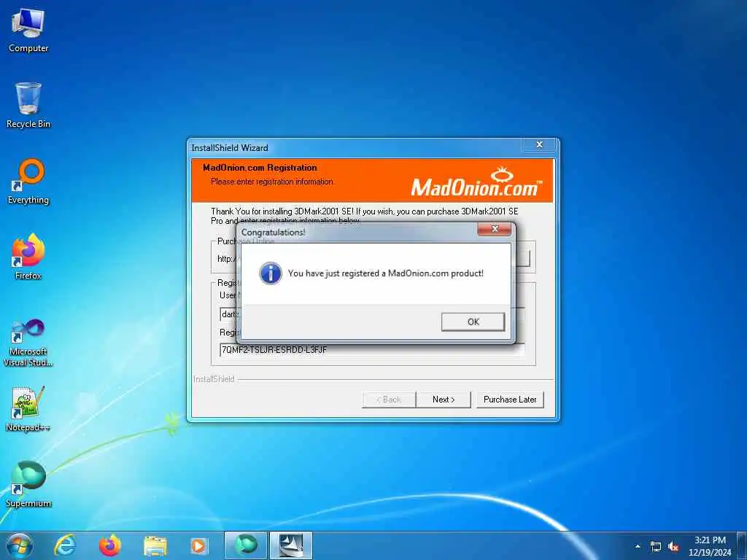Open Windows Media Player from taskbar
The width and height of the screenshot is (747, 560).
point(198,546)
